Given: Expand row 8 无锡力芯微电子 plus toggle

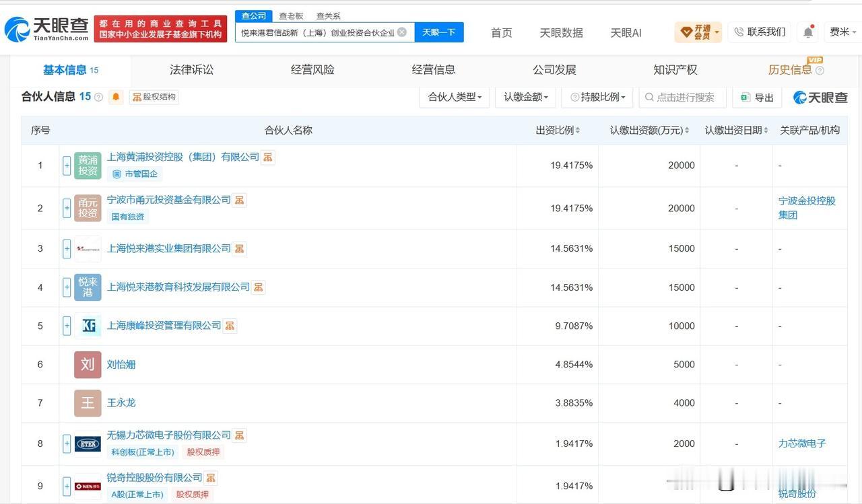Looking at the screenshot, I should (67, 443).
